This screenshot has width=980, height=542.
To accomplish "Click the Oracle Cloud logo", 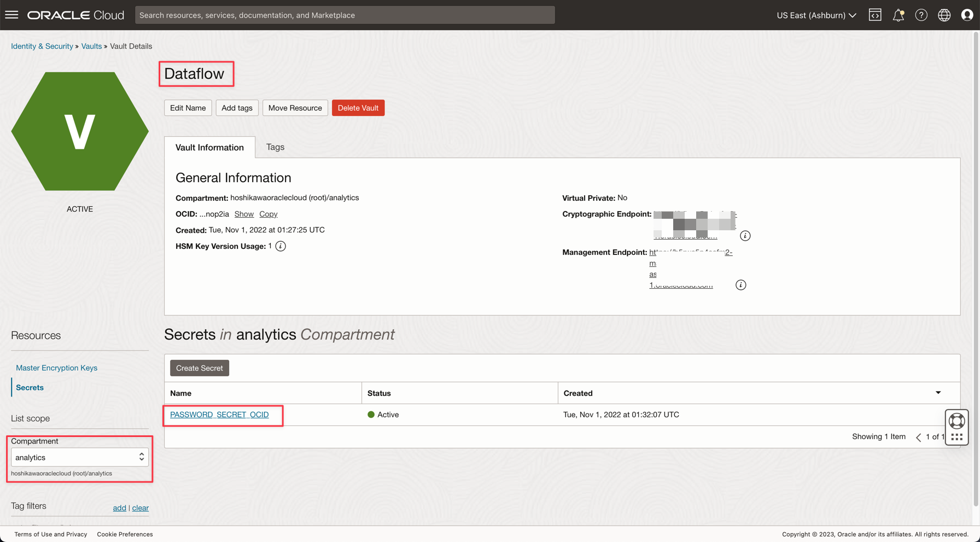I will click(76, 15).
